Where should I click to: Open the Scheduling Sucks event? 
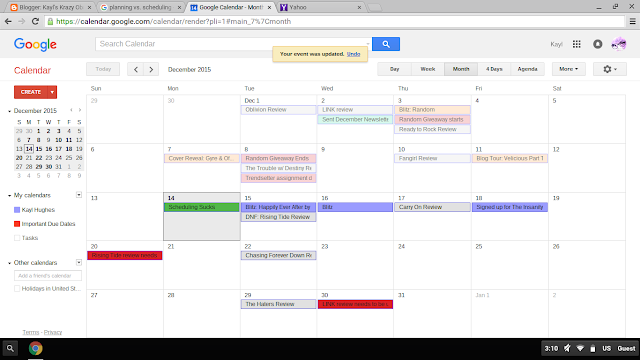pyautogui.click(x=202, y=207)
